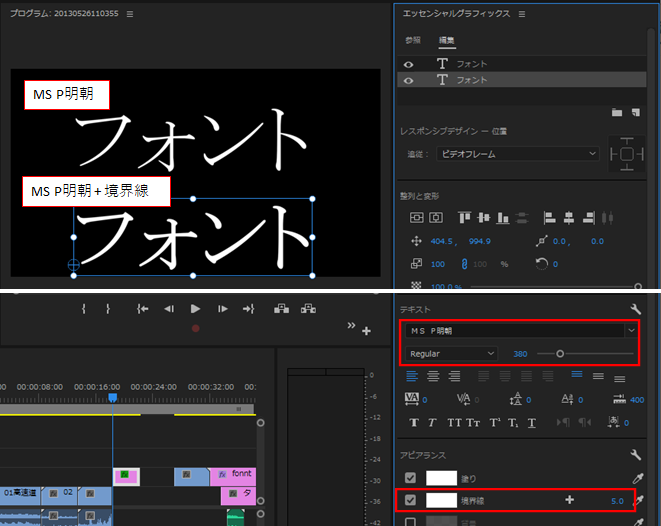Click the white 境界線 stroke color swatch
The width and height of the screenshot is (661, 526).
click(x=441, y=500)
